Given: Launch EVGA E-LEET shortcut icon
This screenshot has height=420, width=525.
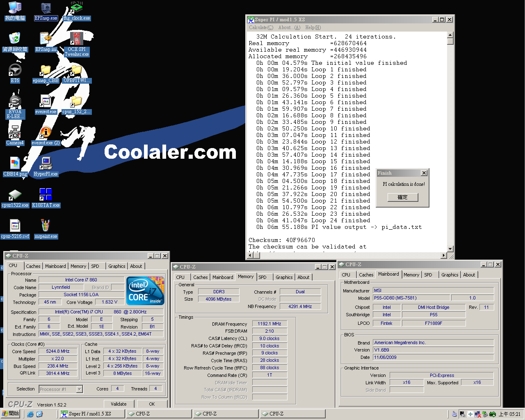Looking at the screenshot, I should (x=15, y=107).
